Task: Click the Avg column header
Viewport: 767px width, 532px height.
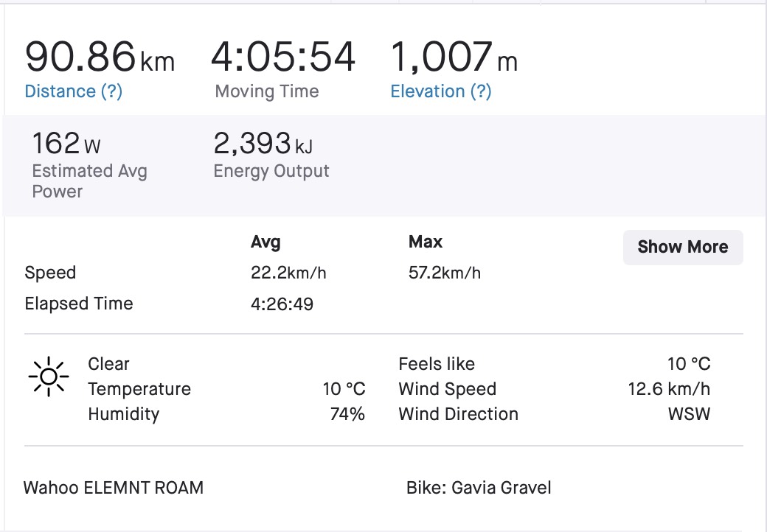Action: point(265,242)
